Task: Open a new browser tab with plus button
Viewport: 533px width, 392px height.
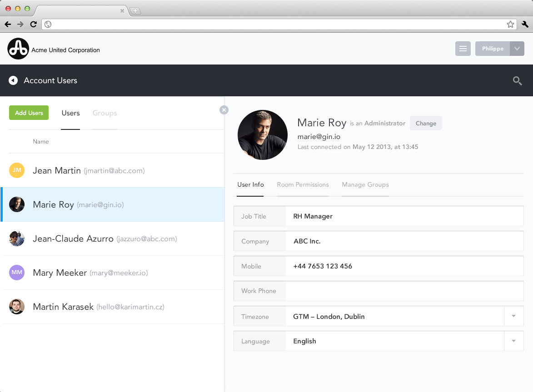Action: 135,11
